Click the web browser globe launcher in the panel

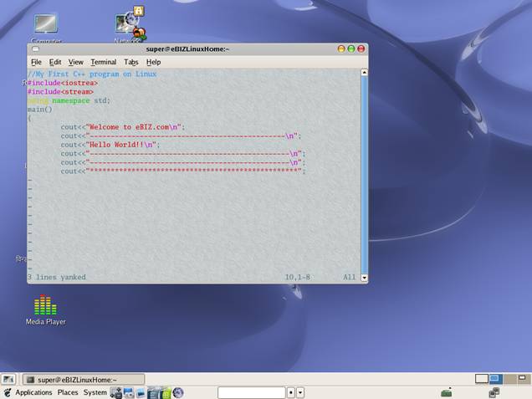[x=177, y=392]
